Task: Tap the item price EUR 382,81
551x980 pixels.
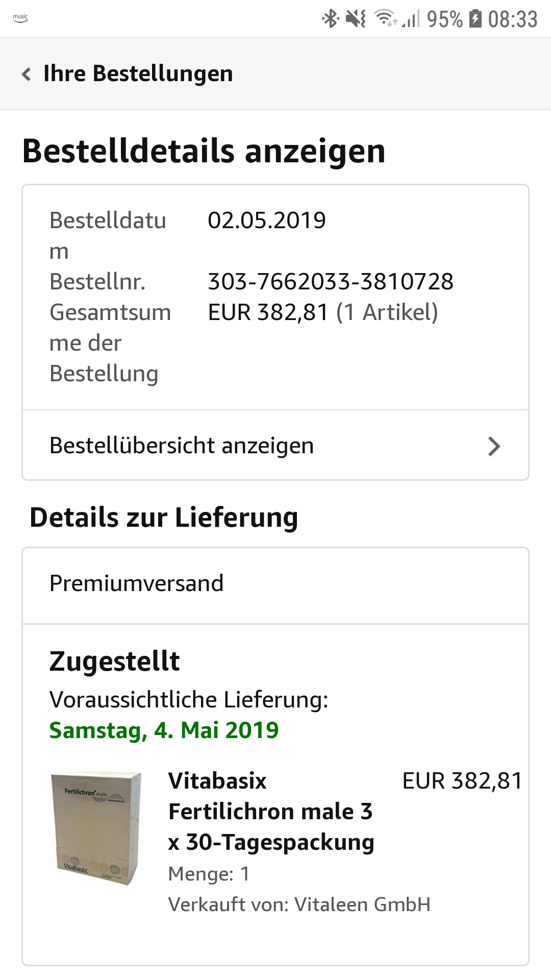Action: click(x=462, y=781)
